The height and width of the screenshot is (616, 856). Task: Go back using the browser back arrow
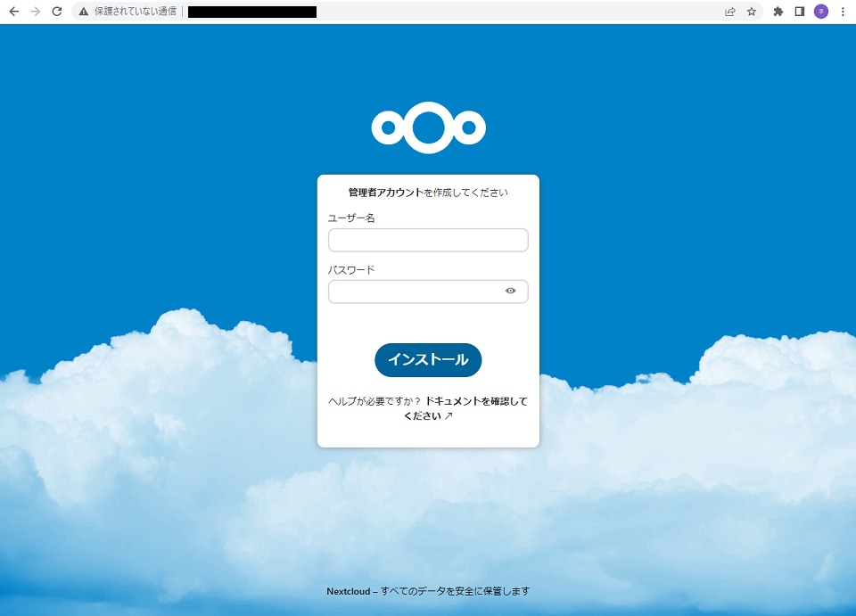tap(14, 12)
